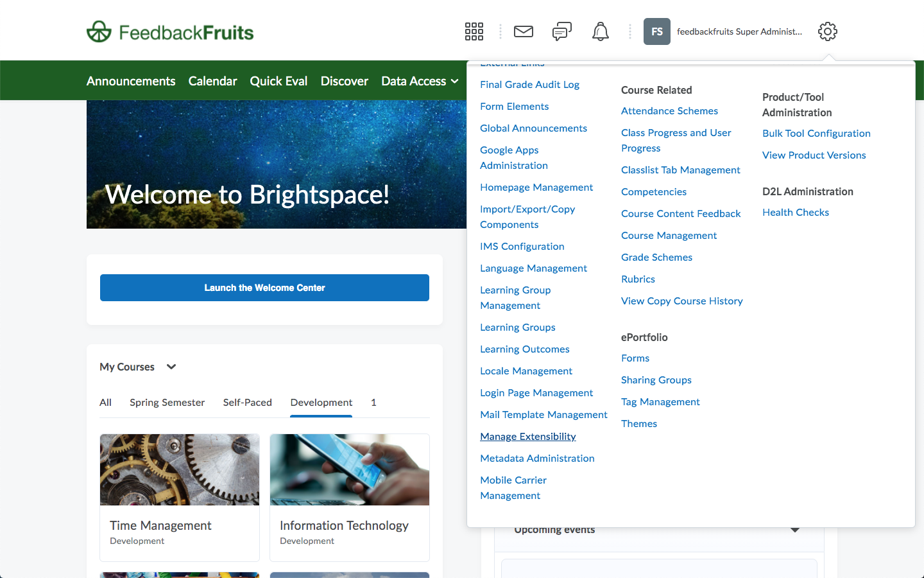Image resolution: width=924 pixels, height=578 pixels.
Task: Open Mobile Carrier Management link
Action: pyautogui.click(x=513, y=487)
